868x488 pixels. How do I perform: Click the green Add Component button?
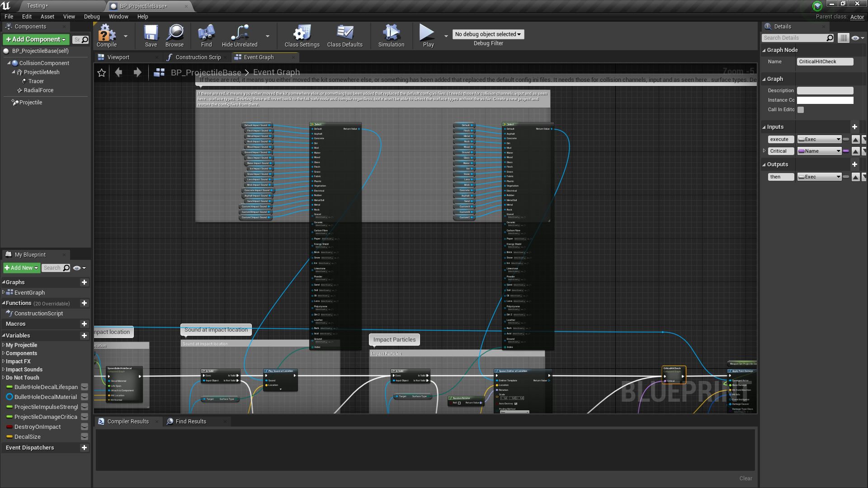tap(36, 40)
